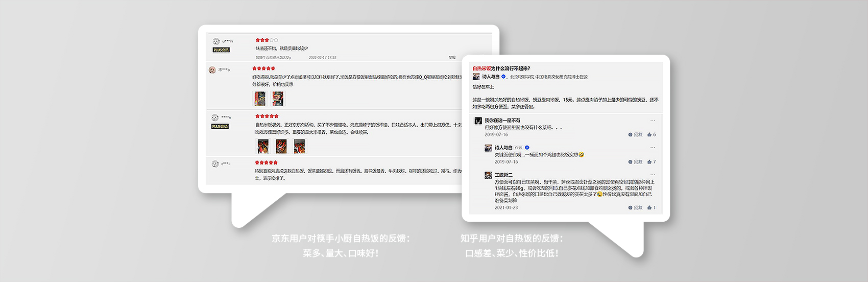Image resolution: width=868 pixels, height=282 pixels.
Task: Open first photo thumbnail in 不***o's review
Action: [x=260, y=98]
